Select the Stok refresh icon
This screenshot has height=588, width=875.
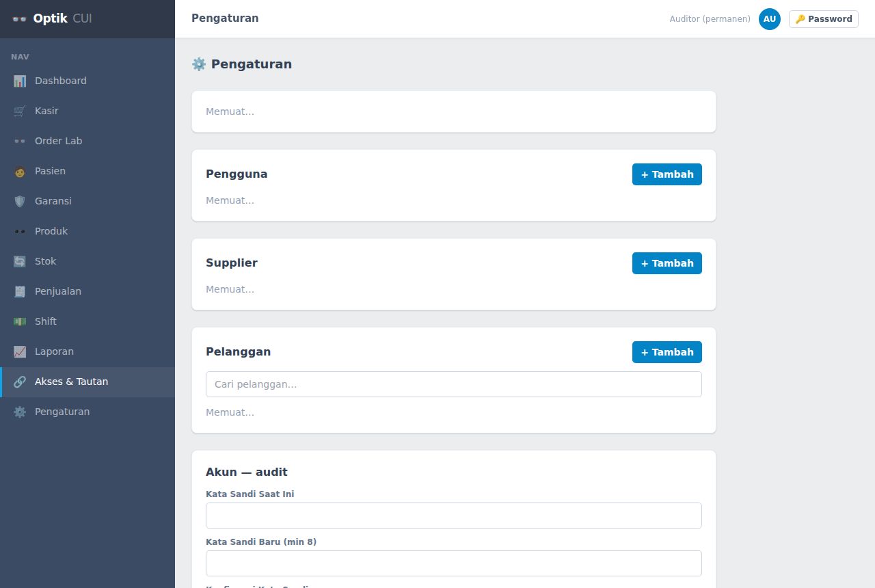pyautogui.click(x=20, y=261)
